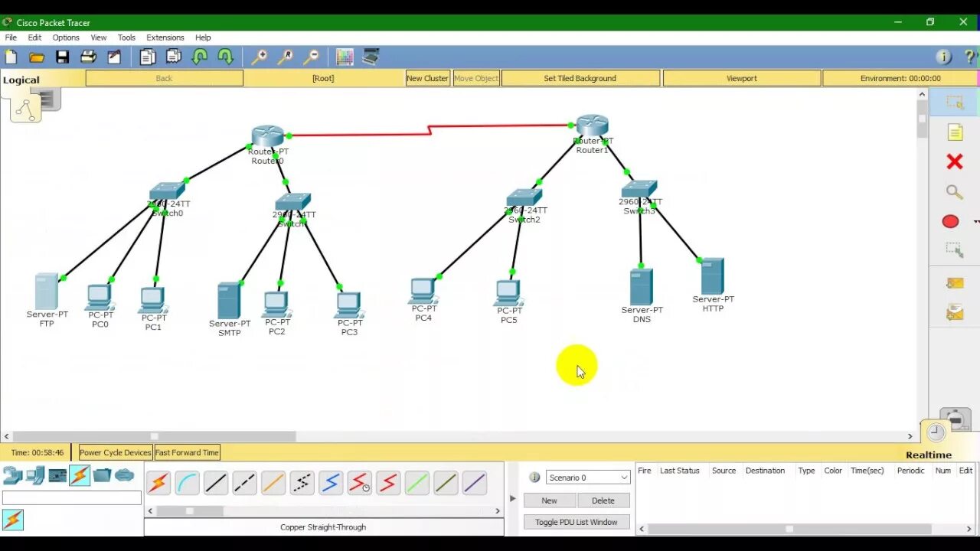This screenshot has height=551, width=980.
Task: Select the red ellipse shape drawing tool
Action: [x=950, y=221]
